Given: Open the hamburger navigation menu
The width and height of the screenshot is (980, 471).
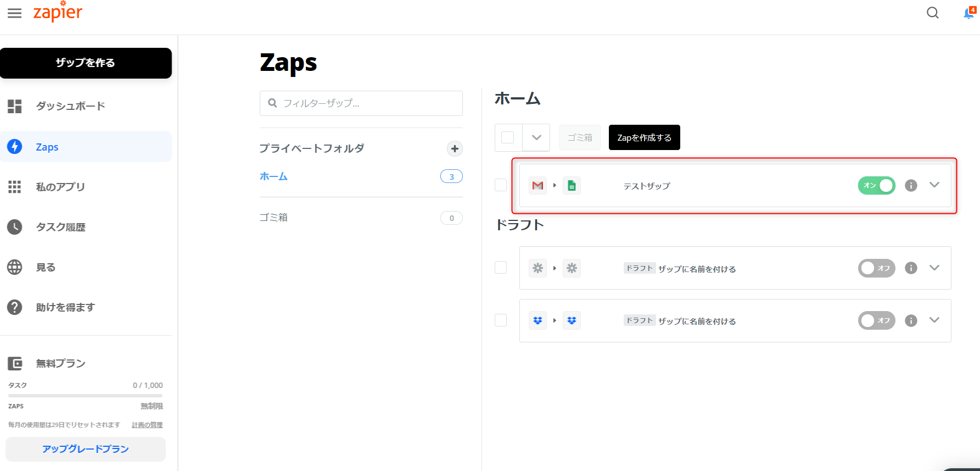Looking at the screenshot, I should coord(15,13).
